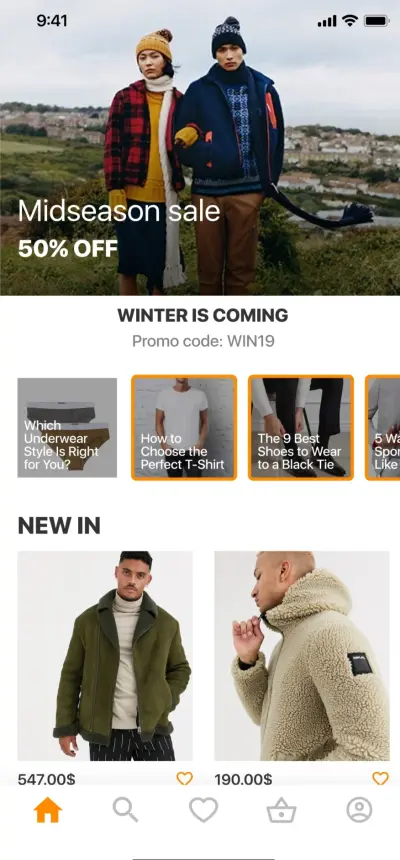Open the Midseason sale banner
400x860 pixels.
200,148
